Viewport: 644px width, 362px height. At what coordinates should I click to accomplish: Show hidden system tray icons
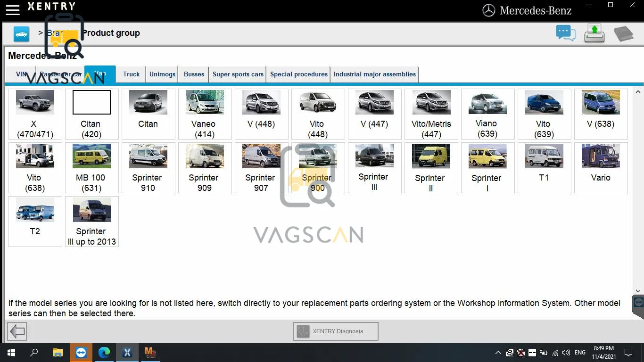498,353
